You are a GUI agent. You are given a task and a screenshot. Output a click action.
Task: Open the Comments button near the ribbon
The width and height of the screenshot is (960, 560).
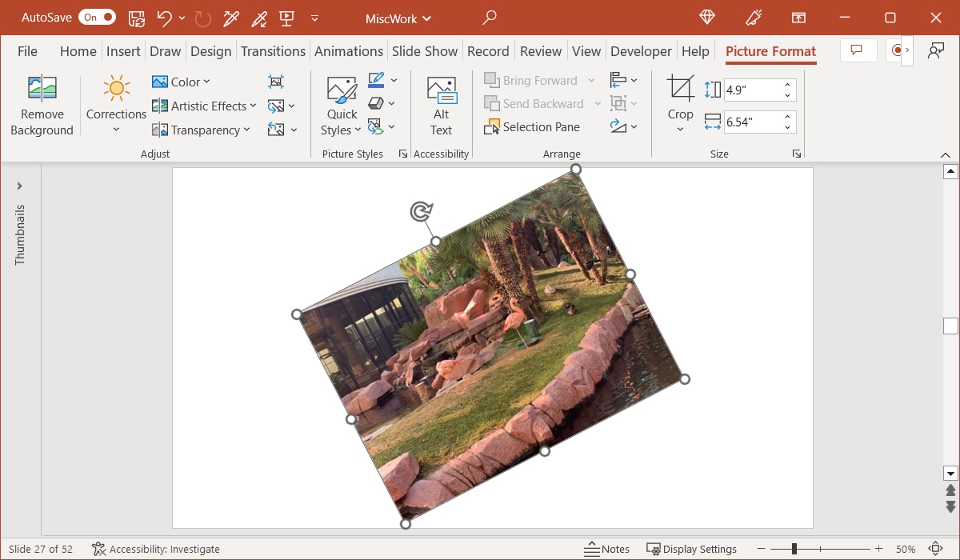click(x=857, y=50)
